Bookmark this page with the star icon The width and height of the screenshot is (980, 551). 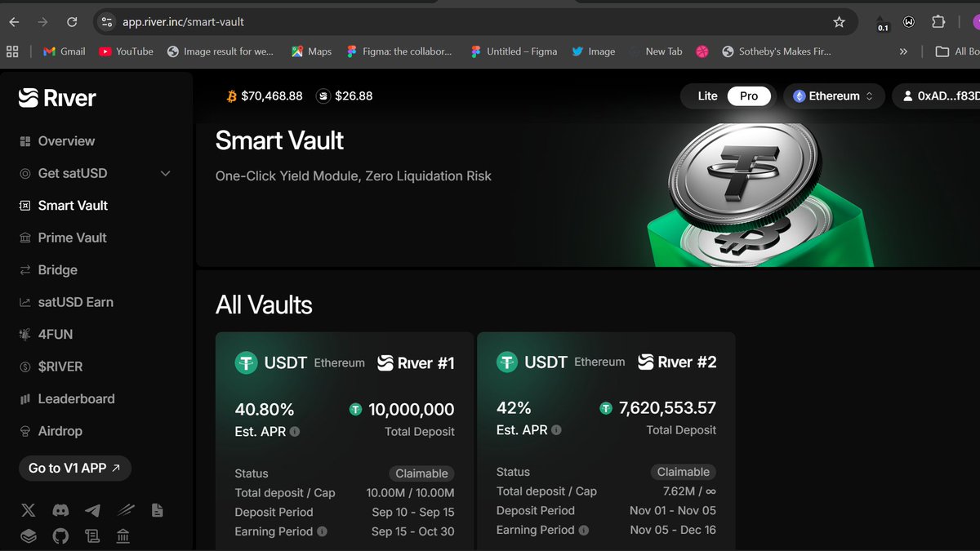pos(839,22)
